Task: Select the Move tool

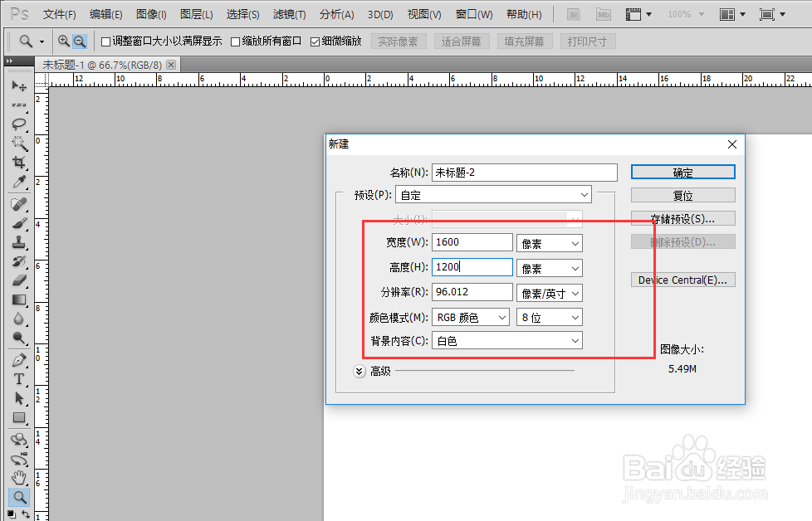Action: 18,86
